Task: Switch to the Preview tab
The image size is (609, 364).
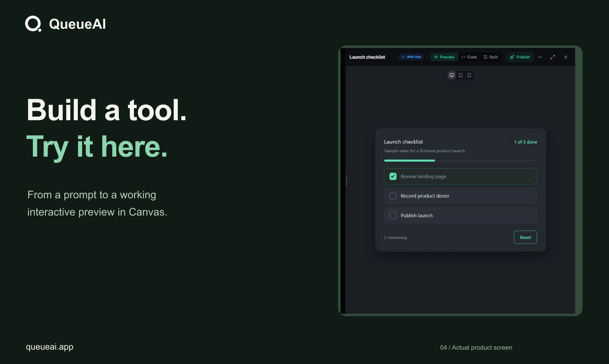Action: coord(444,57)
